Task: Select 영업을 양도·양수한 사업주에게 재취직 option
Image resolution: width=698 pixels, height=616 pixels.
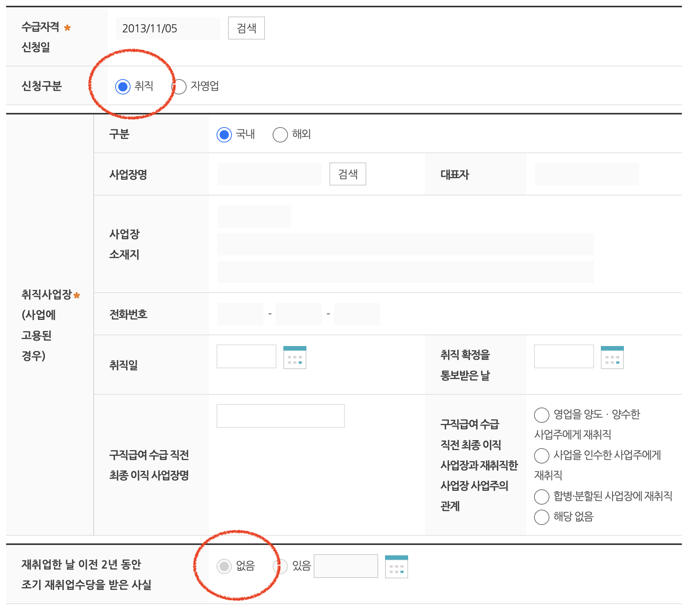Action: pos(542,414)
